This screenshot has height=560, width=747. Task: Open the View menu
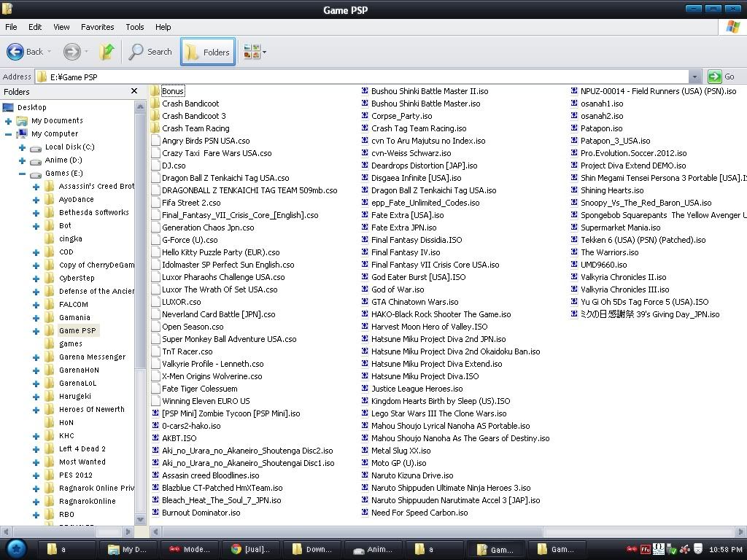(x=61, y=27)
